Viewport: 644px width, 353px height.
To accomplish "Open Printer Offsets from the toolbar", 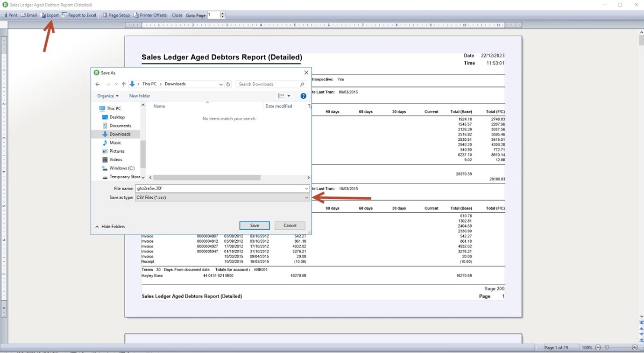I will pos(150,15).
